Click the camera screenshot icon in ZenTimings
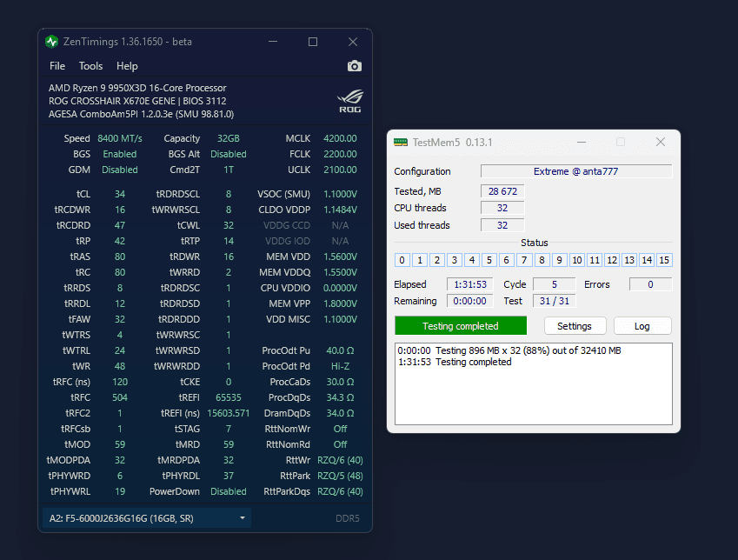The image size is (738, 560). (355, 66)
